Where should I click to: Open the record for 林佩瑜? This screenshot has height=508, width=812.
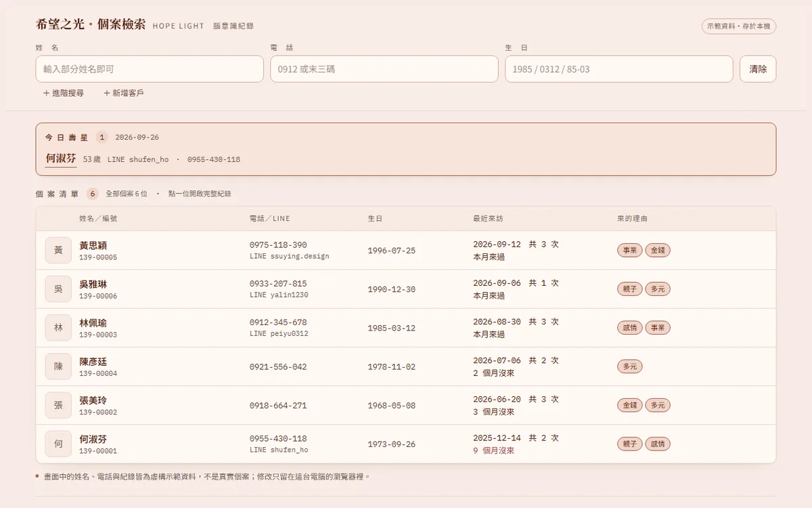[x=406, y=328]
